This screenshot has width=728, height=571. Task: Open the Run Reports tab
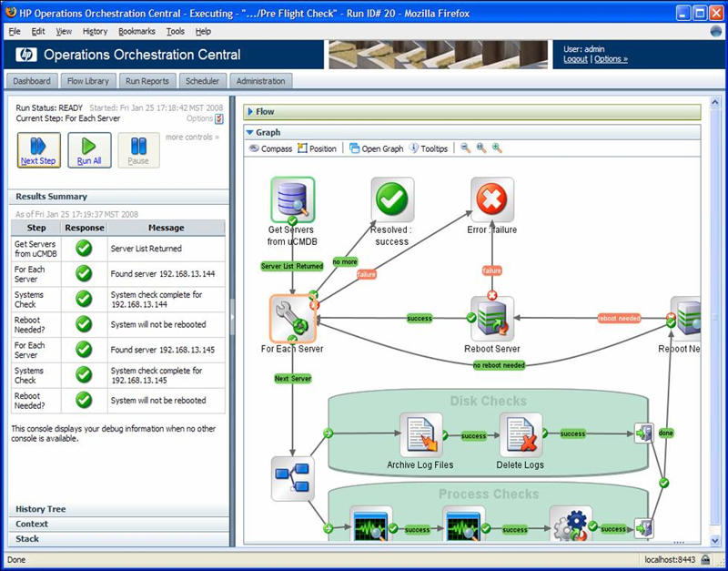click(x=147, y=81)
